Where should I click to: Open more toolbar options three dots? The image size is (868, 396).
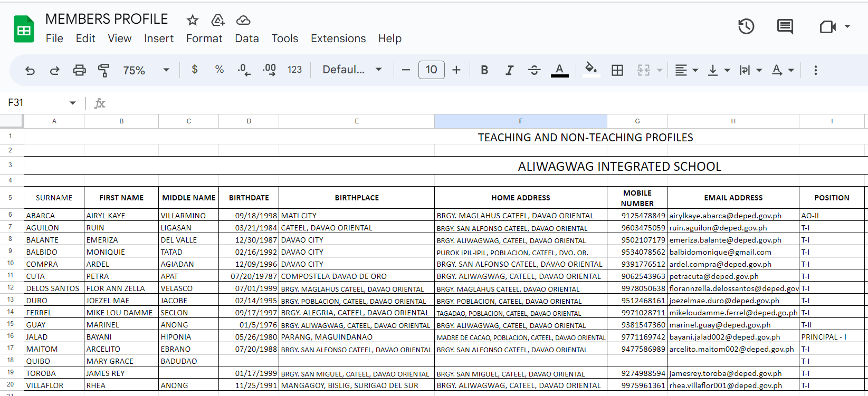coord(816,70)
